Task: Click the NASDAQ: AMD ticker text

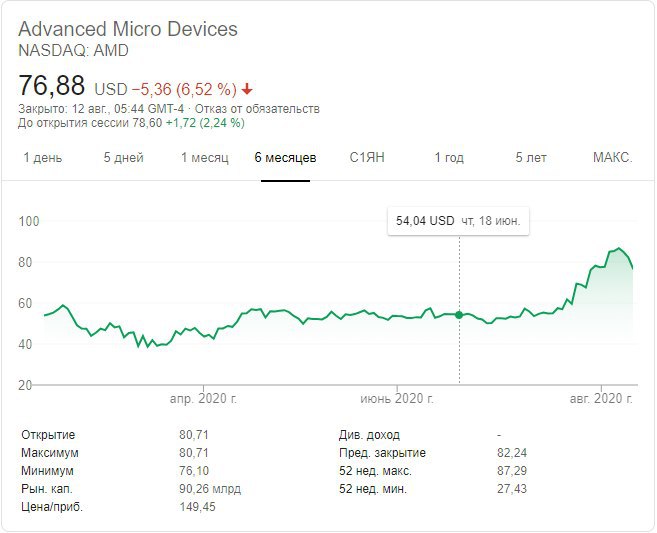Action: pyautogui.click(x=73, y=50)
